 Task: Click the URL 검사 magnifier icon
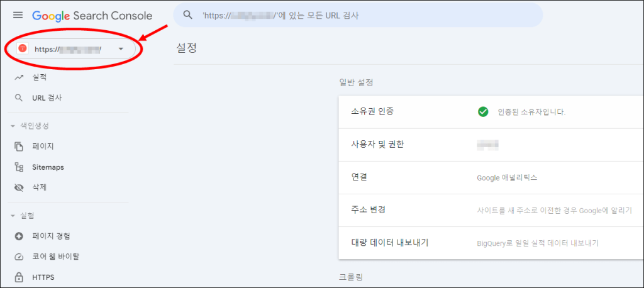(x=18, y=98)
